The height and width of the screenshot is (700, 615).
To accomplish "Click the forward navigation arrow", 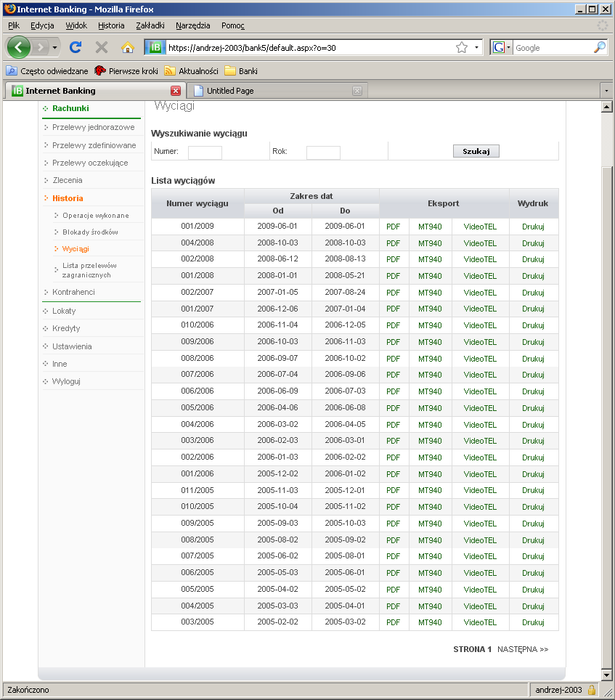I will [x=40, y=47].
